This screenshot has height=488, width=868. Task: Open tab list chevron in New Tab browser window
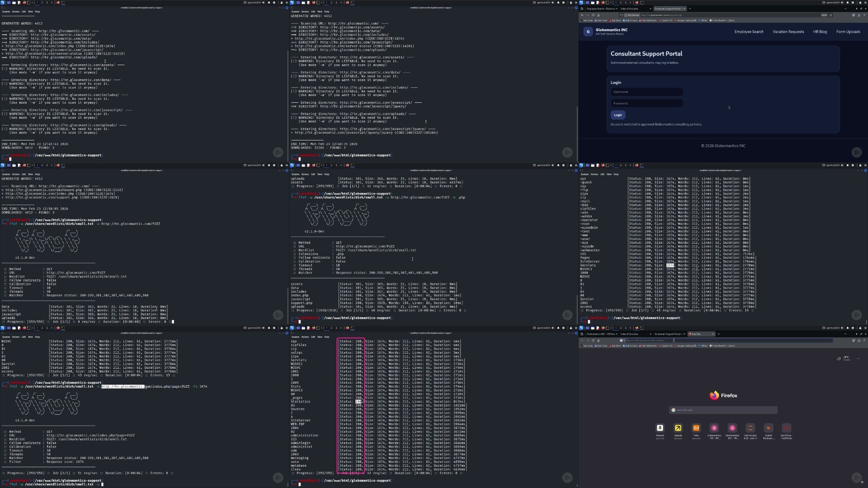[845, 334]
